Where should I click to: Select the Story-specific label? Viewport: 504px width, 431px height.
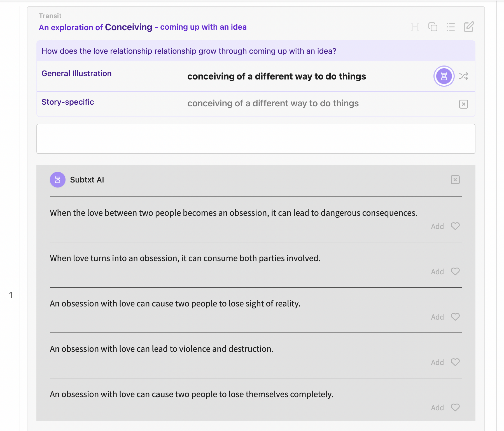(x=67, y=102)
